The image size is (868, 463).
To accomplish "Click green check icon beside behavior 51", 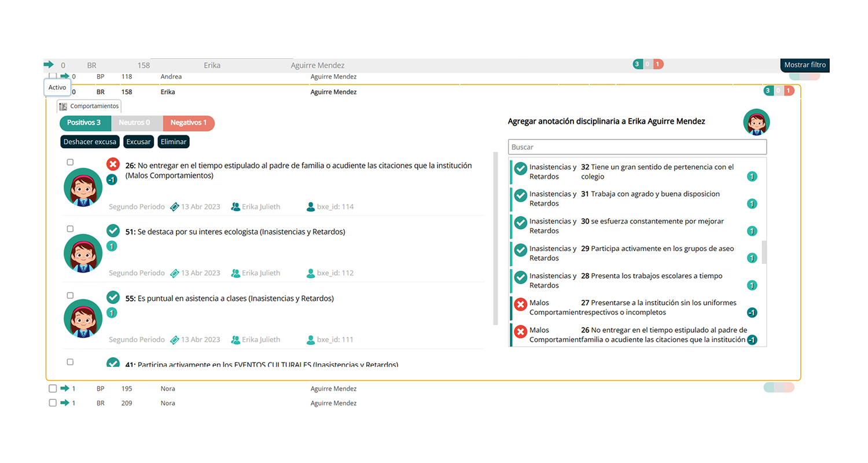I will tap(113, 231).
